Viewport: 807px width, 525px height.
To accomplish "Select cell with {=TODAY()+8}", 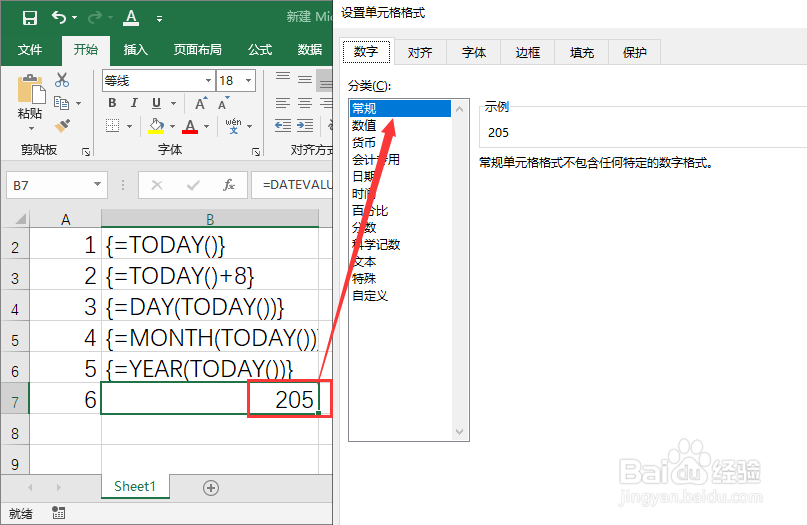I will point(210,275).
